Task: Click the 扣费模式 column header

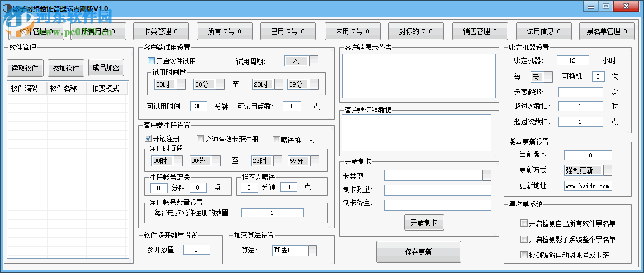Action: pos(106,88)
